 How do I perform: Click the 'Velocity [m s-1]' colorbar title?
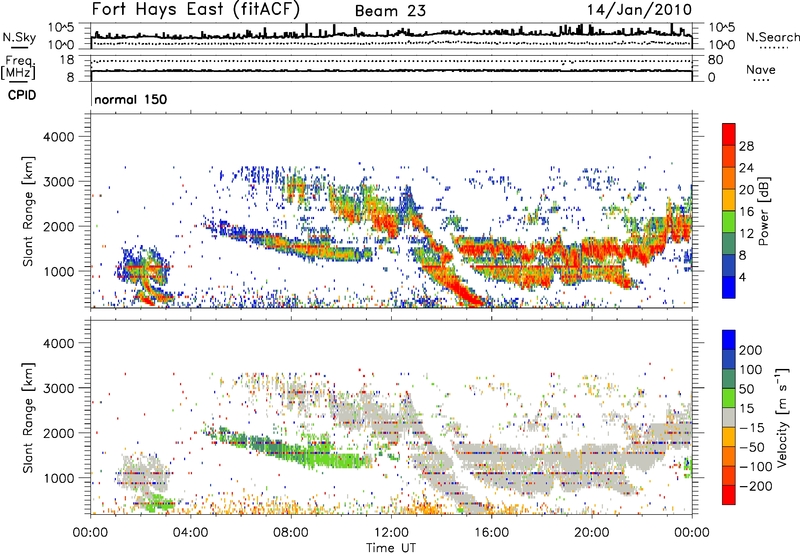coord(782,418)
